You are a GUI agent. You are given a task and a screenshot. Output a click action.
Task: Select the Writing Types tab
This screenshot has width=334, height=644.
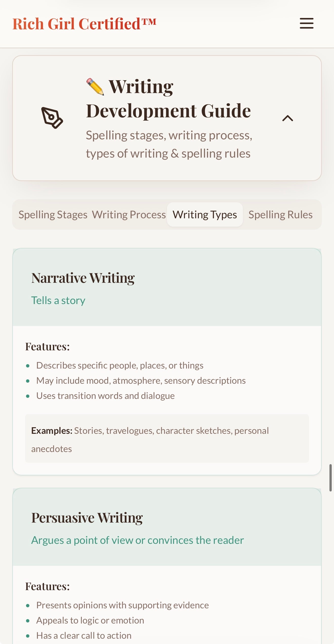(x=205, y=214)
